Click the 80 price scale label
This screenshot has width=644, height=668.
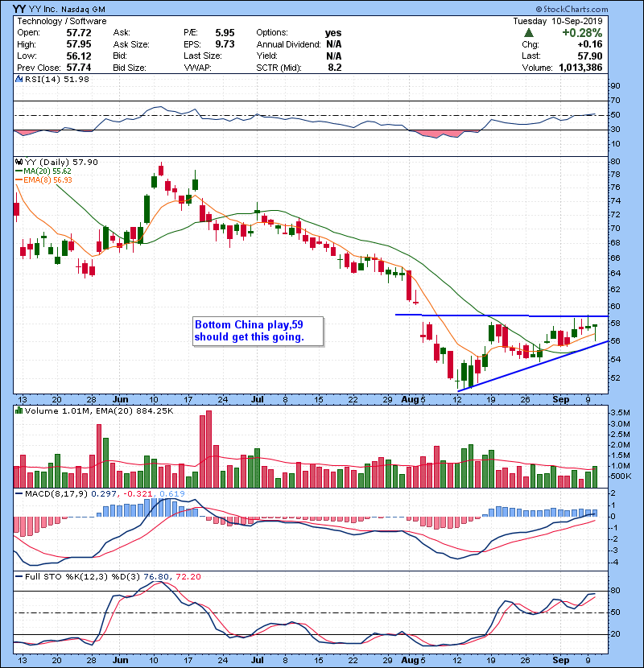click(615, 162)
